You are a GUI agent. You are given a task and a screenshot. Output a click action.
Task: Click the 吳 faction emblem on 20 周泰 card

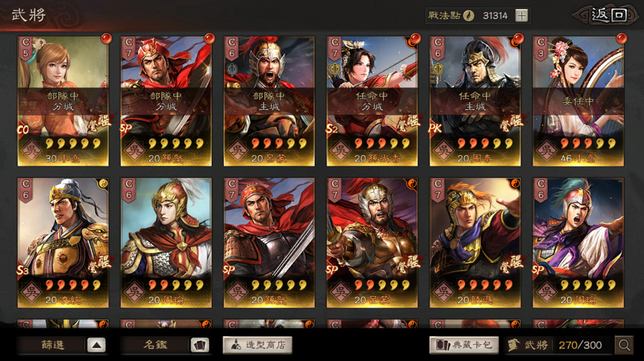point(444,150)
